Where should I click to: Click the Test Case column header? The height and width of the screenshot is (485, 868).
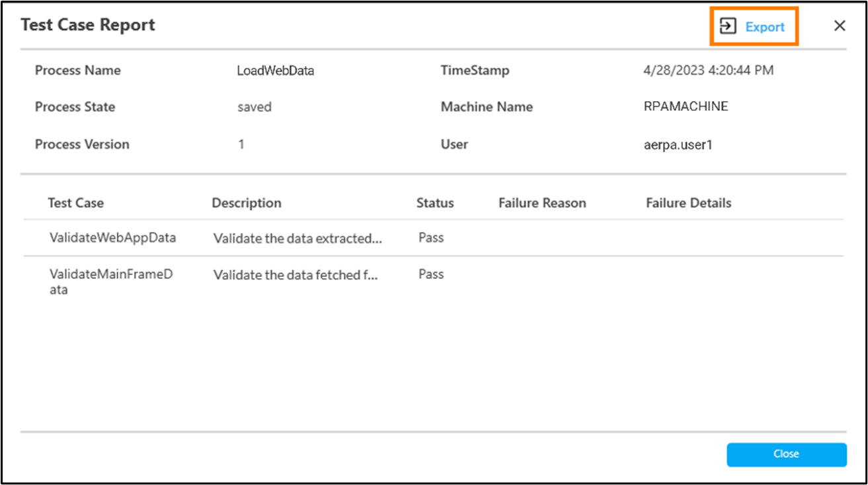pyautogui.click(x=75, y=203)
